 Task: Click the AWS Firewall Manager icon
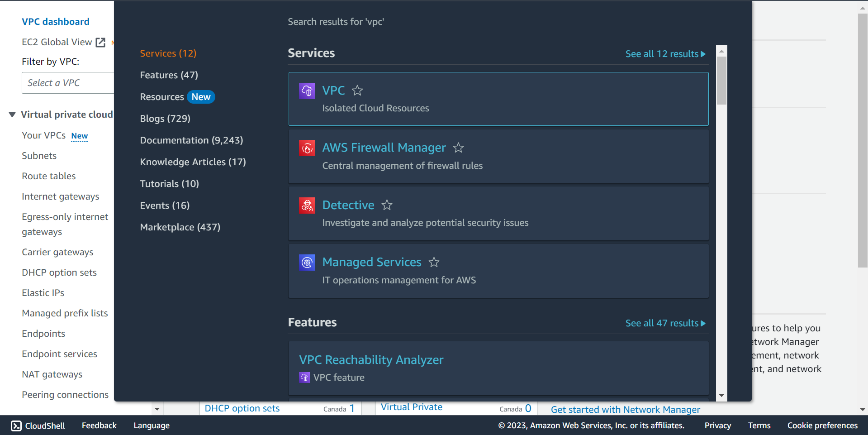tap(307, 148)
